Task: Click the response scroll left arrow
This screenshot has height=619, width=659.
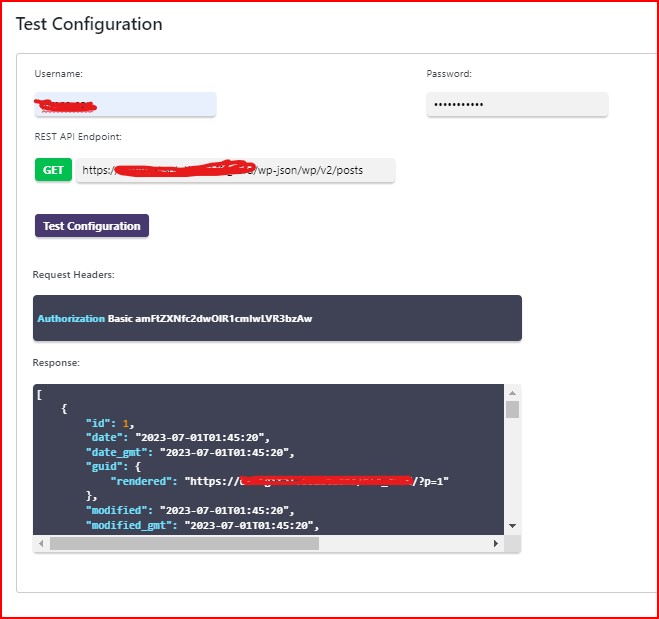Action: (x=42, y=543)
